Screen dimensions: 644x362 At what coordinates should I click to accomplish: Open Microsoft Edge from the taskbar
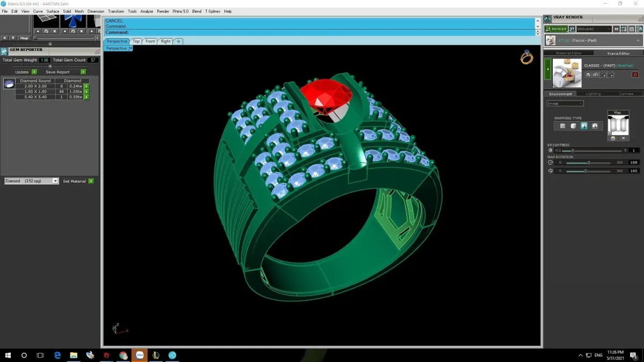(57, 355)
